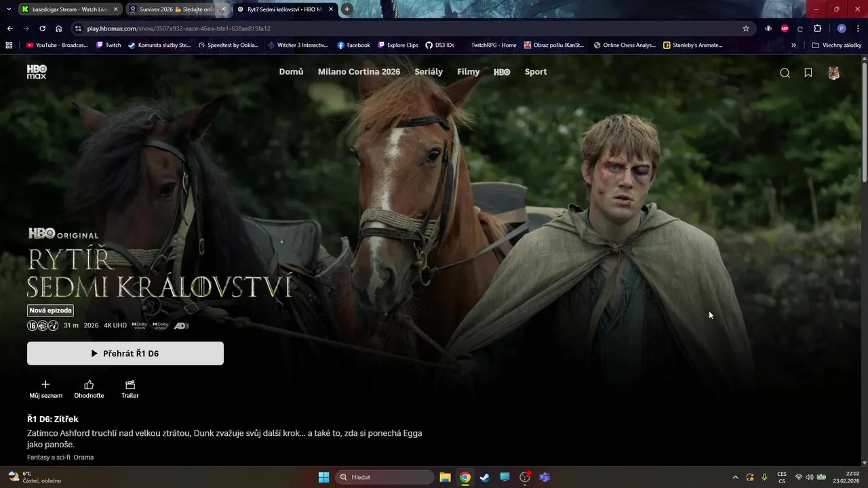Open Microsoft Teams from taskbar
Image resolution: width=868 pixels, height=488 pixels.
(x=544, y=477)
